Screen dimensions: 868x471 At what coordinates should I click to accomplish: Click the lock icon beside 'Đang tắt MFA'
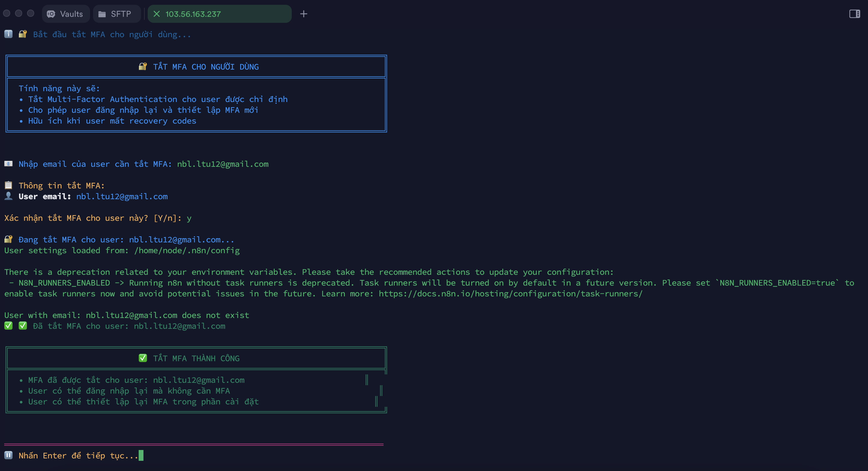point(8,239)
